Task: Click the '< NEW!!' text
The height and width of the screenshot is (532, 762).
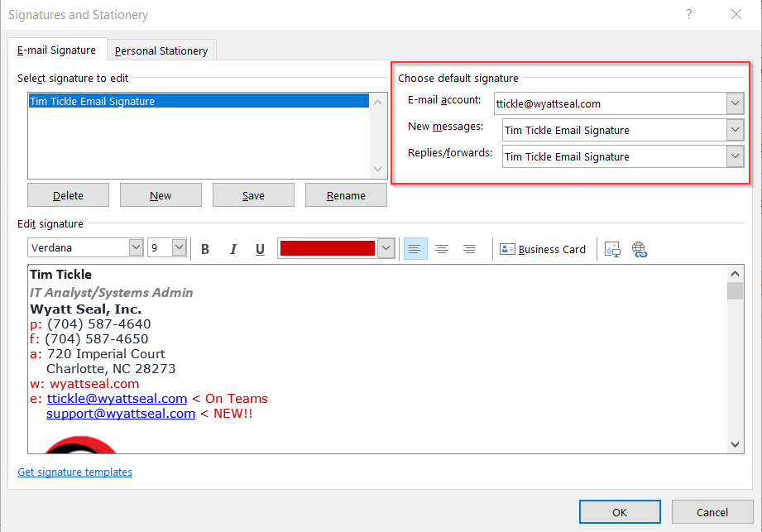Action: click(227, 414)
